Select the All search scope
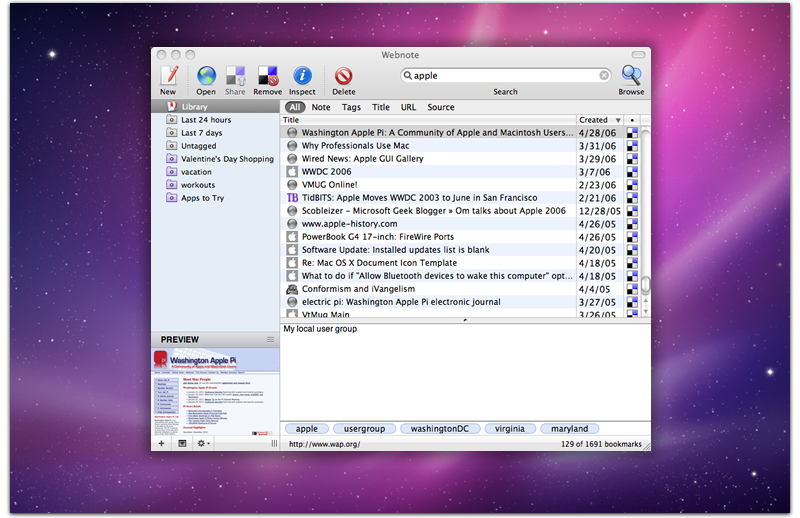 pos(294,107)
